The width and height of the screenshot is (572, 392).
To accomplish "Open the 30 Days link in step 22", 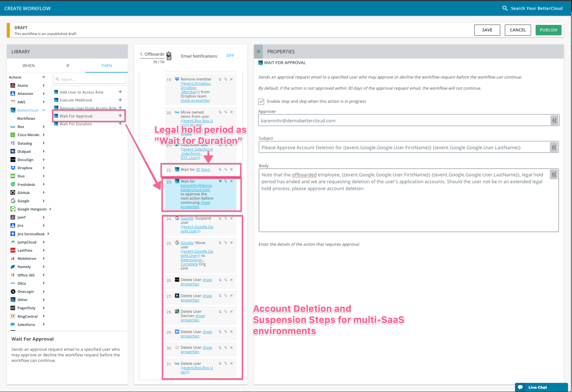I will coord(203,169).
